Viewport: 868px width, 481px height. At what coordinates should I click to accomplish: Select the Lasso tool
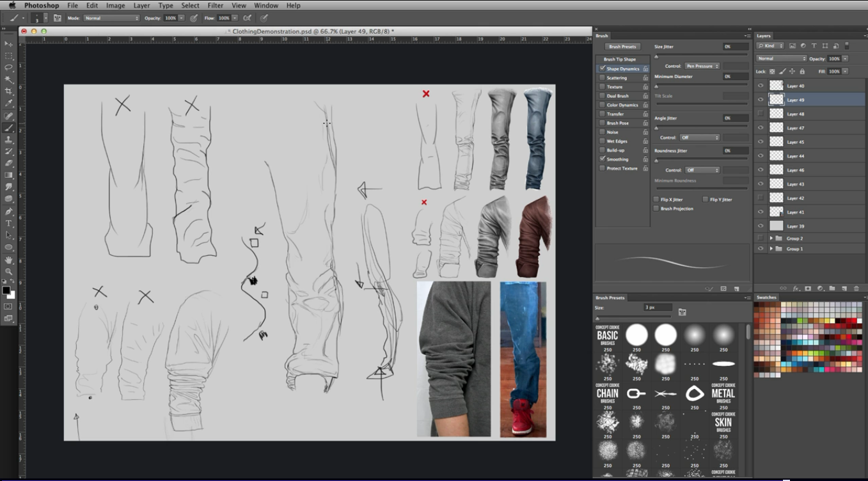pos(9,67)
